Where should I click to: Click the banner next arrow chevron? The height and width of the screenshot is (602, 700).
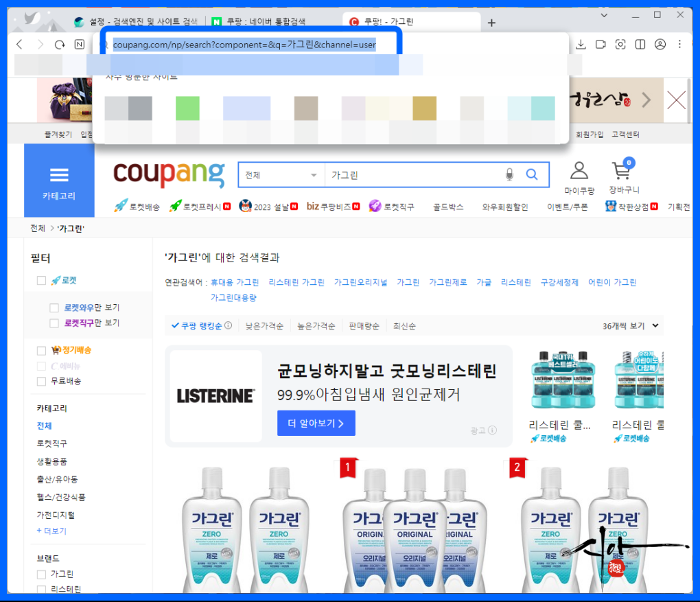pos(646,100)
